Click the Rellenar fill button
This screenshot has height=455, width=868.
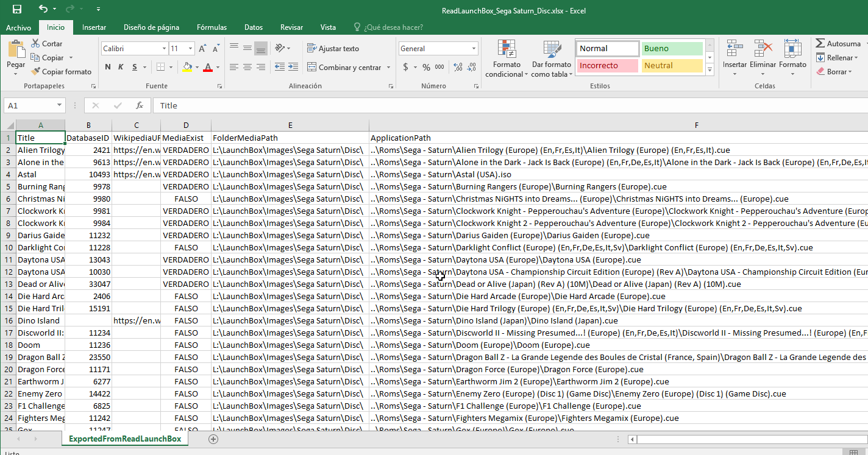pyautogui.click(x=836, y=57)
